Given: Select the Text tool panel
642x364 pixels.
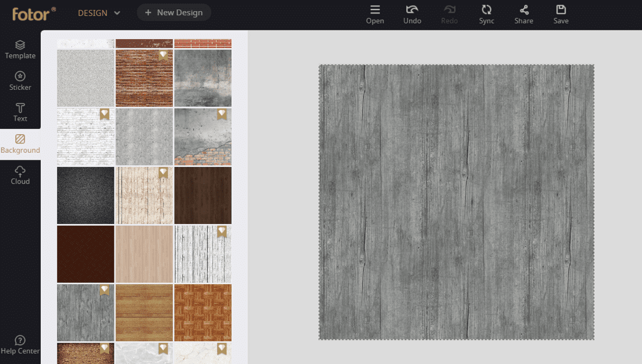Looking at the screenshot, I should click(20, 113).
